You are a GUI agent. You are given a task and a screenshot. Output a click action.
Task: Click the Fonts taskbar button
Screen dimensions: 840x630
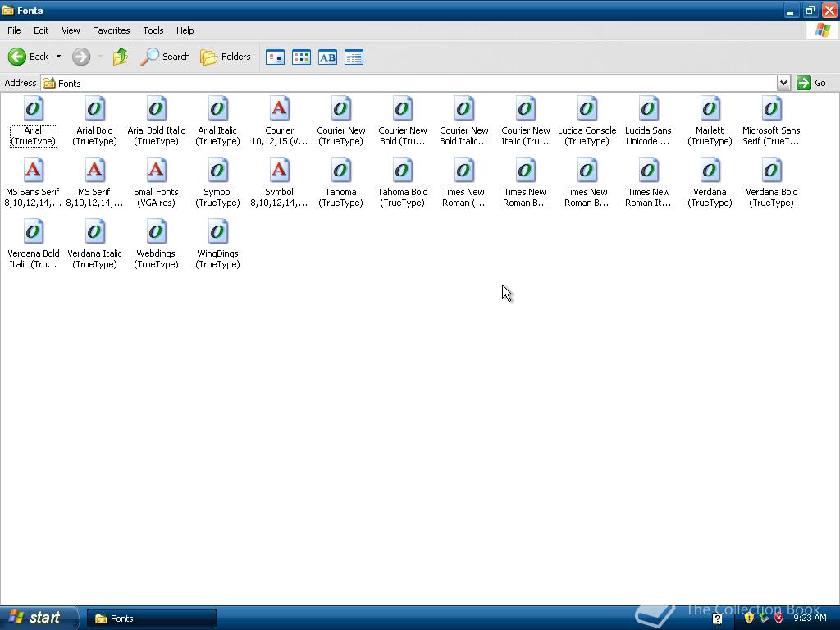pos(152,619)
